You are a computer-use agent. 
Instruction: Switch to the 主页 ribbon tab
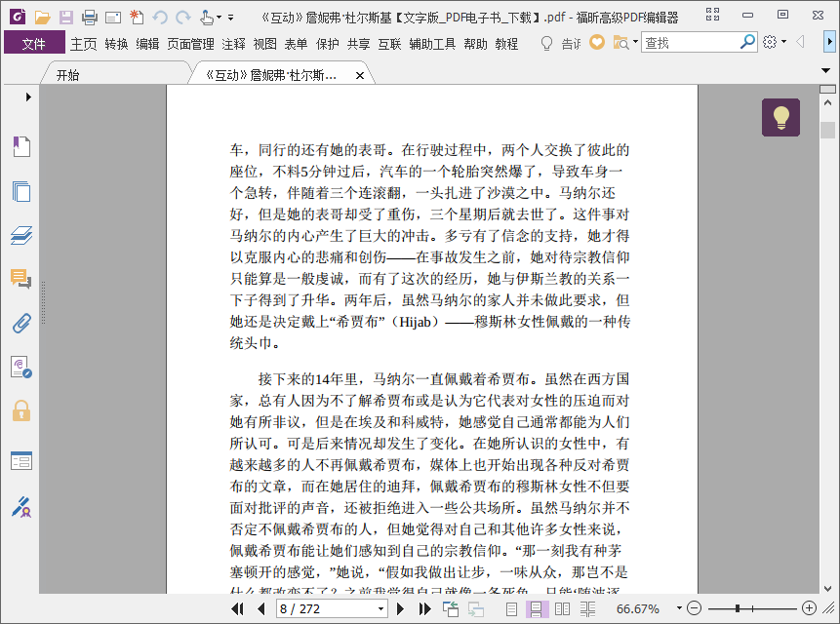click(84, 43)
